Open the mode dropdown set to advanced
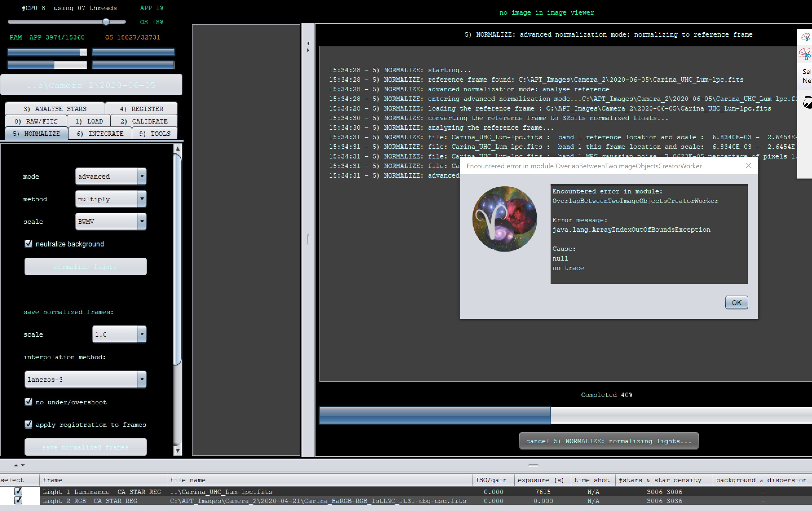 pos(111,177)
